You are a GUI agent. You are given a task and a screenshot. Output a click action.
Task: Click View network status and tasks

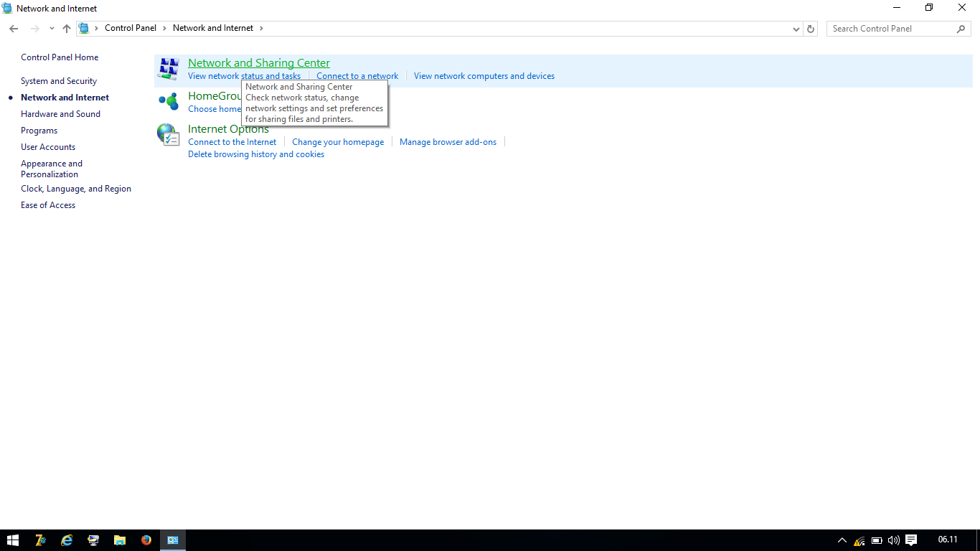[245, 76]
